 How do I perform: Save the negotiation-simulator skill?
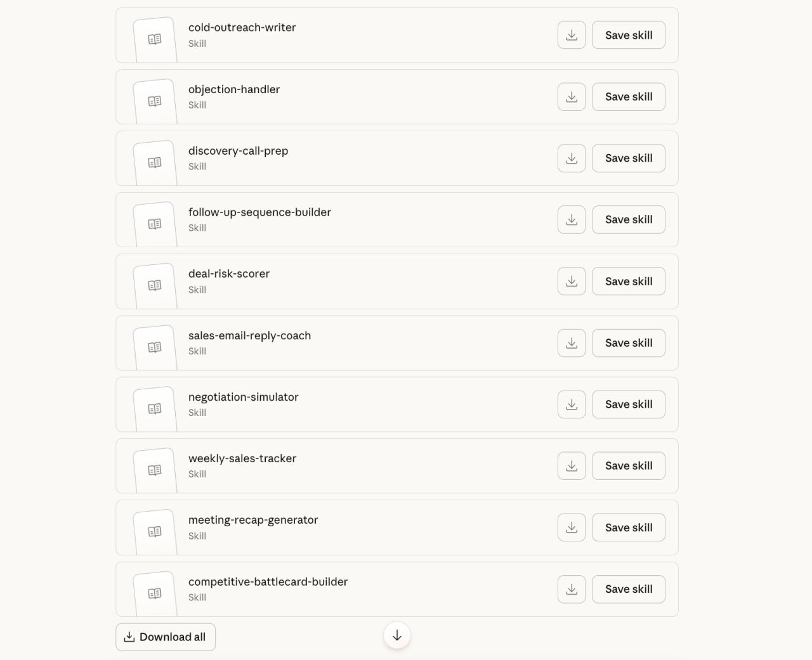pos(628,404)
